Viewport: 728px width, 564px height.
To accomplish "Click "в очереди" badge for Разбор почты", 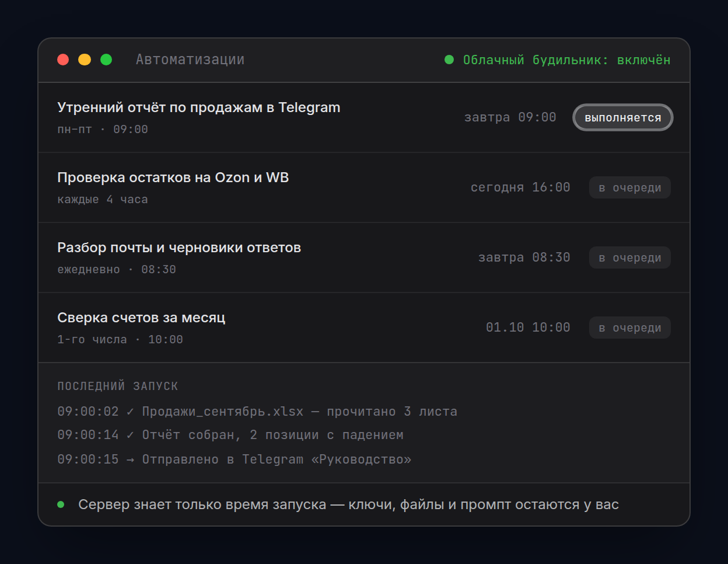I will click(630, 257).
